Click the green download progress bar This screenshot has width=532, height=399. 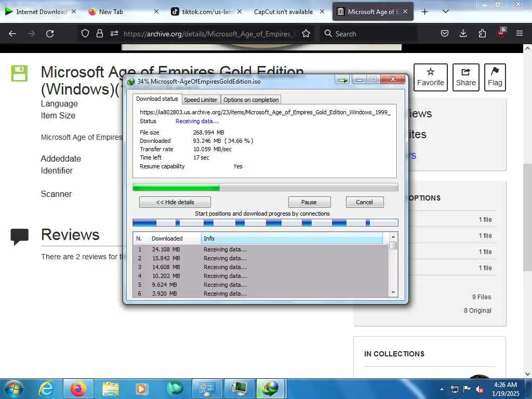(x=265, y=187)
